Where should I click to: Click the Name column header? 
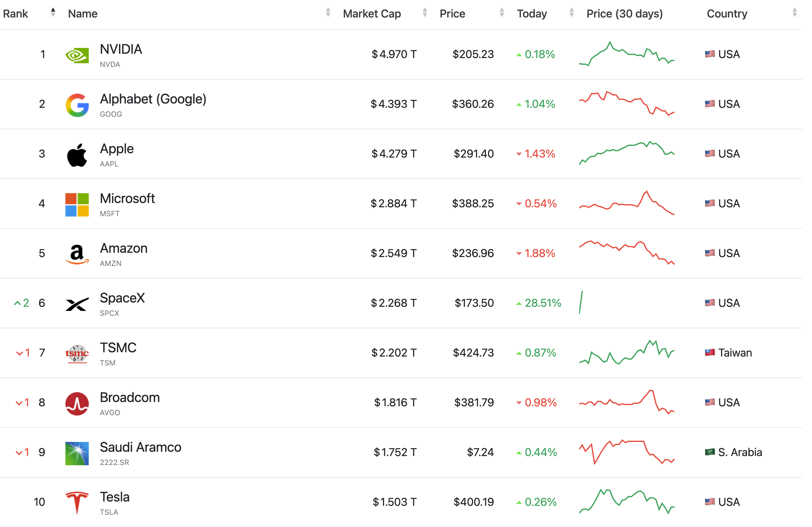(83, 14)
